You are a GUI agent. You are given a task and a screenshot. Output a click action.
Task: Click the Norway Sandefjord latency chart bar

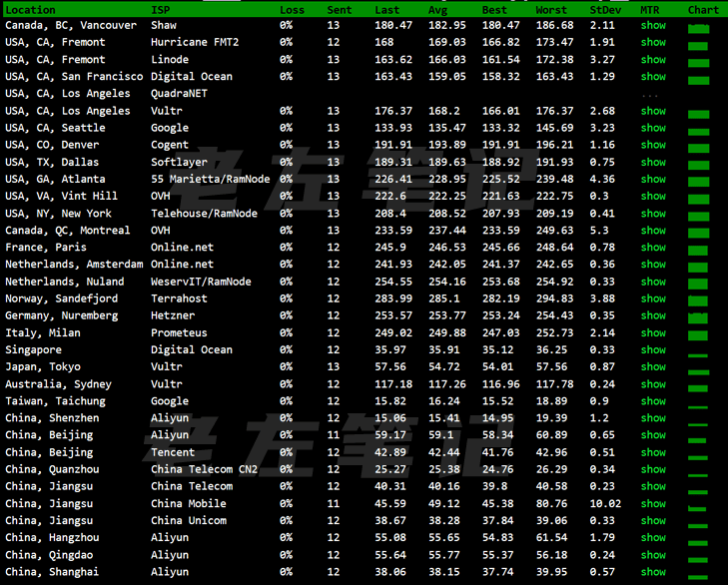point(698,300)
